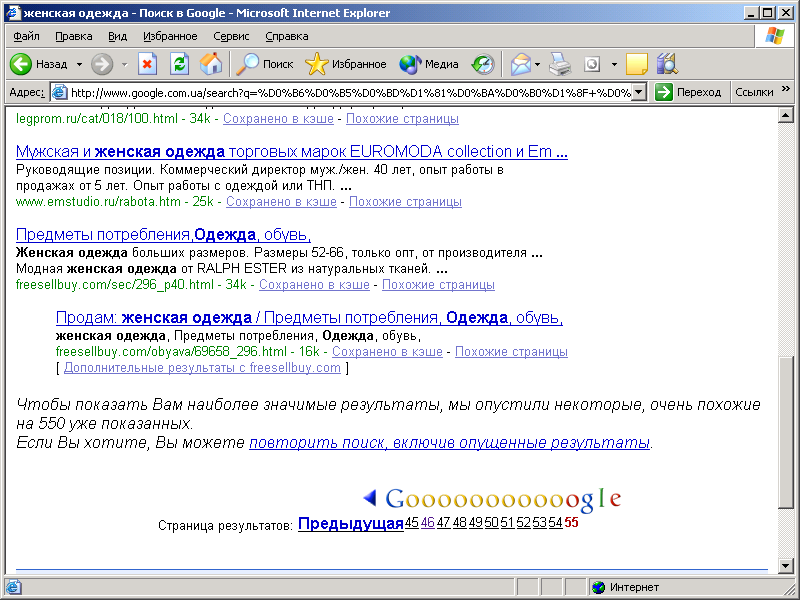Open Продам: женская одежда result link
This screenshot has height=600, width=800.
point(309,317)
